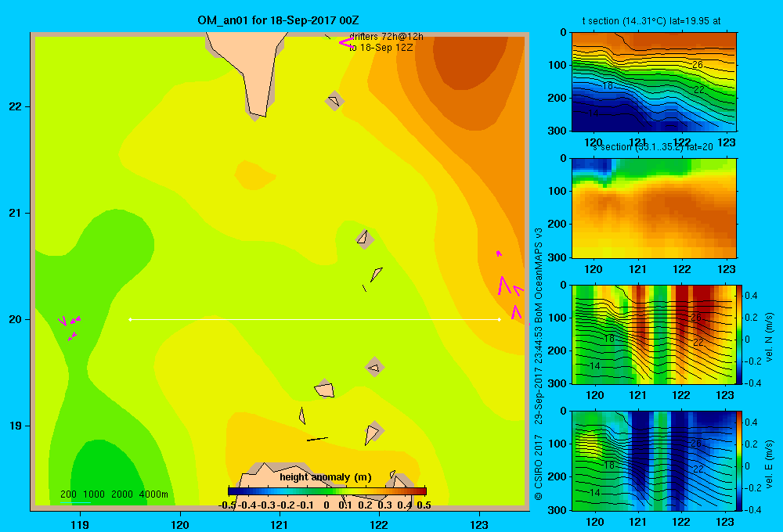Click the s section title with lat=20
The height and width of the screenshot is (532, 783).
tap(653, 147)
